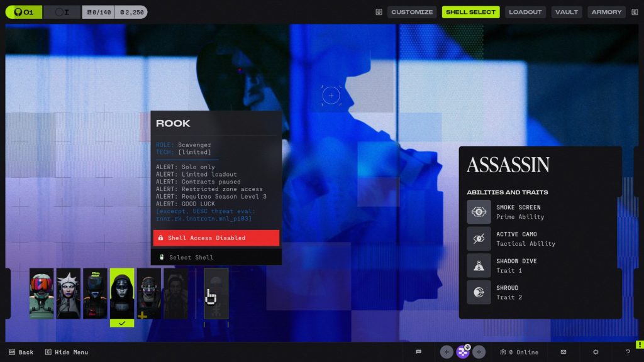Click the Active Camo ability icon
644x362 pixels.
click(x=479, y=239)
